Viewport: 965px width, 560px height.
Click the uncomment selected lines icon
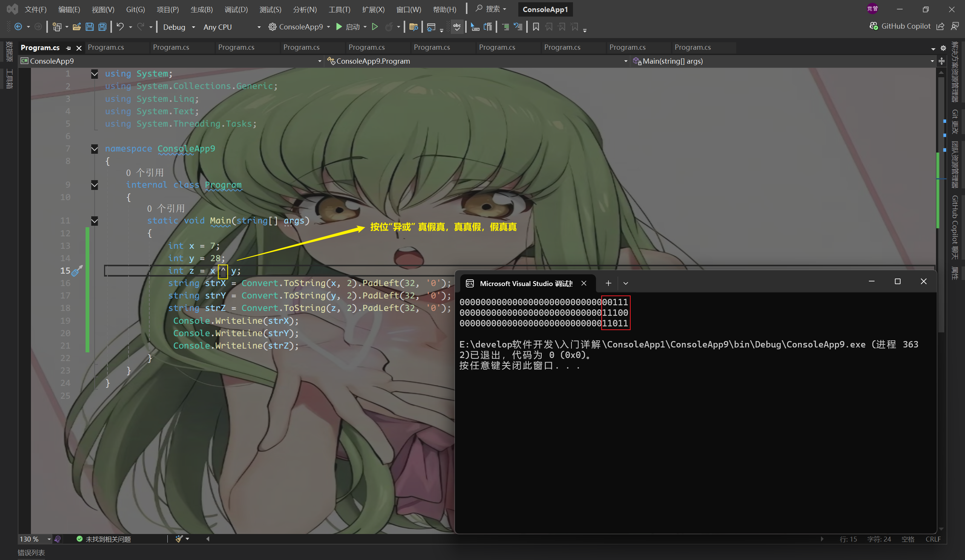(x=518, y=27)
